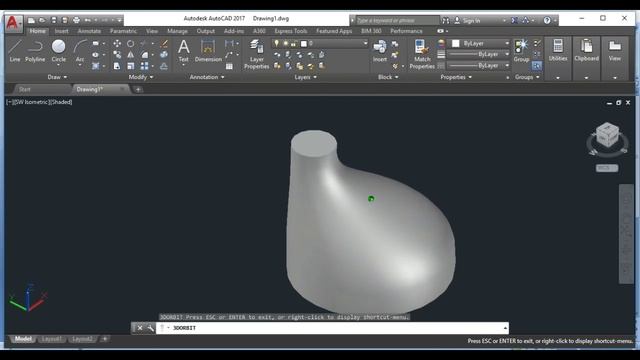Open the object color ByLayer dropdown
Image resolution: width=640 pixels, height=360 pixels.
tap(480, 43)
